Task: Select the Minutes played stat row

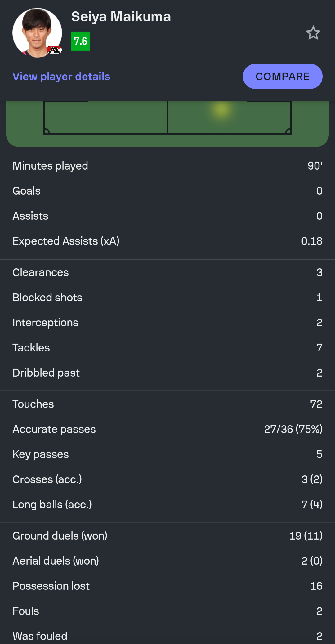Action: coord(167,166)
